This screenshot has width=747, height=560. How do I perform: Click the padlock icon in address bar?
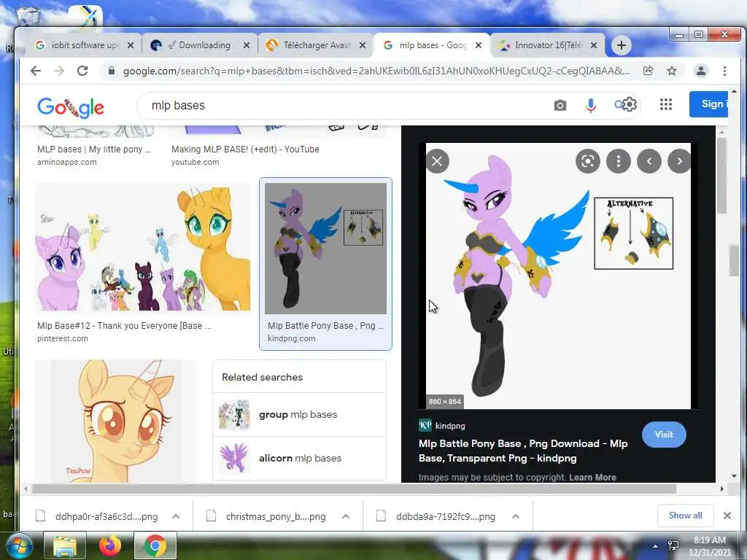(x=112, y=71)
